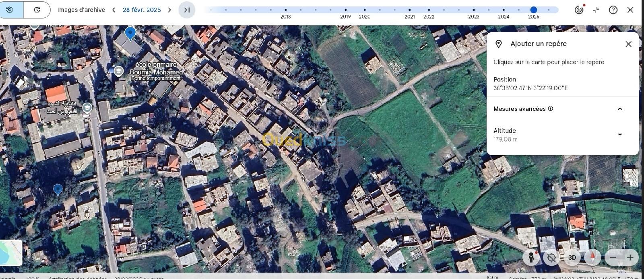
Task: Close the Ajouter un repère panel
Action: (x=628, y=44)
